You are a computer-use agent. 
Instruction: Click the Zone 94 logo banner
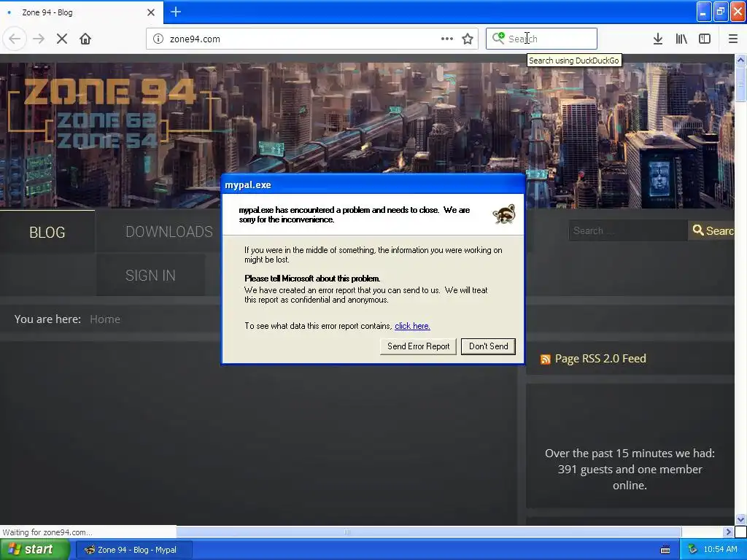click(x=109, y=112)
